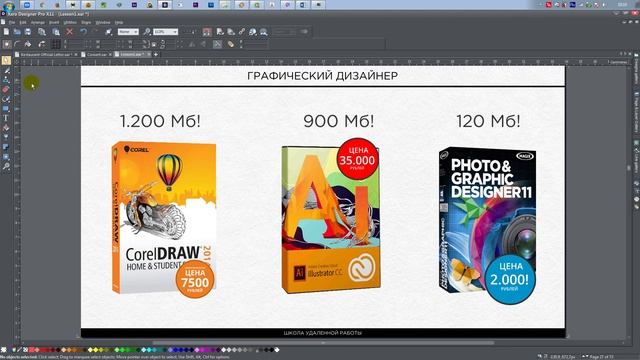This screenshot has width=640, height=360.
Task: Click the blue 'ЦЕНА 2.000!' price badge
Action: coord(510,279)
